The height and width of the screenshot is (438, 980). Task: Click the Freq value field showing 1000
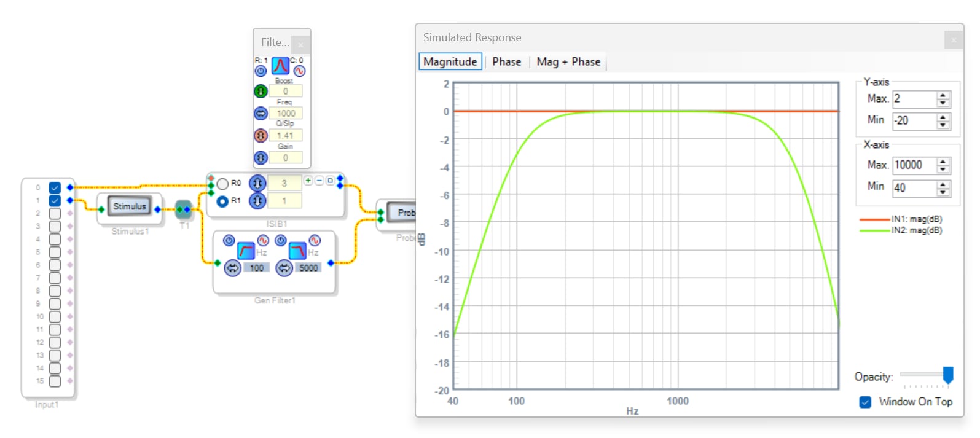coord(286,114)
